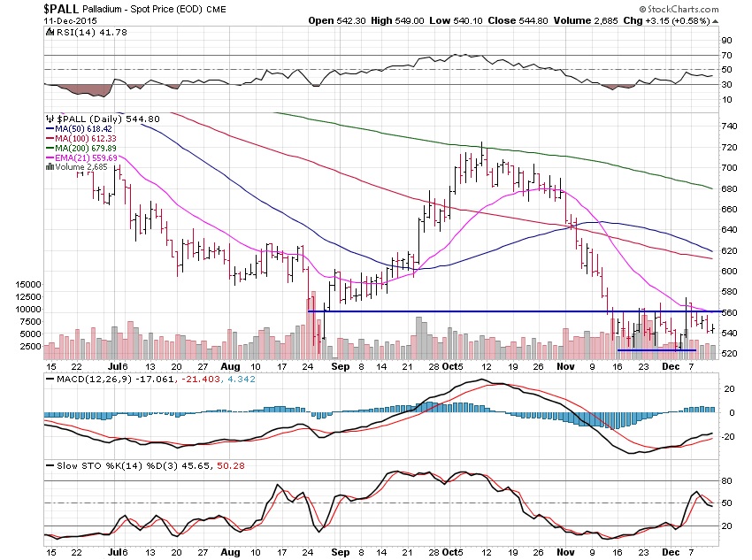The width and height of the screenshot is (752, 560).
Task: Click the 'Chg +3.15 (+0.58%)' value
Action: click(667, 20)
